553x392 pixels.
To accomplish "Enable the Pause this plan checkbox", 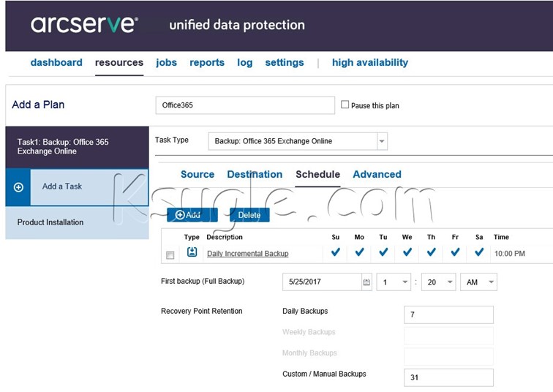I will 345,105.
